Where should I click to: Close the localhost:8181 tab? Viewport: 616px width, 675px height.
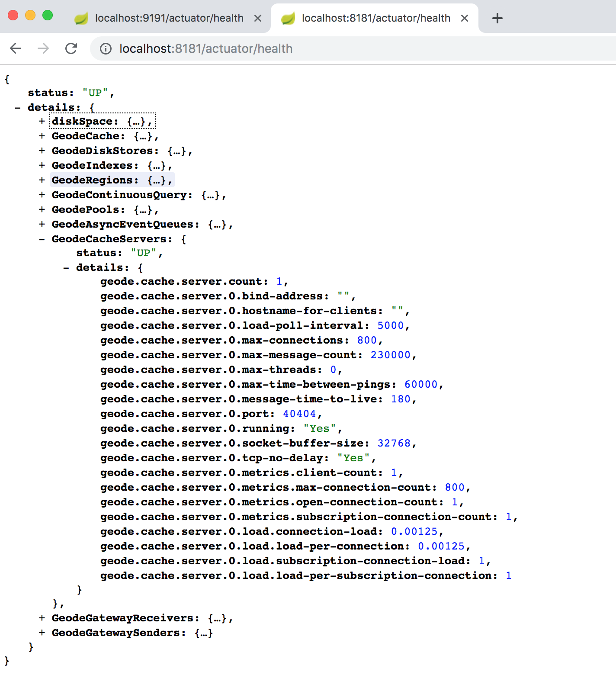(465, 18)
